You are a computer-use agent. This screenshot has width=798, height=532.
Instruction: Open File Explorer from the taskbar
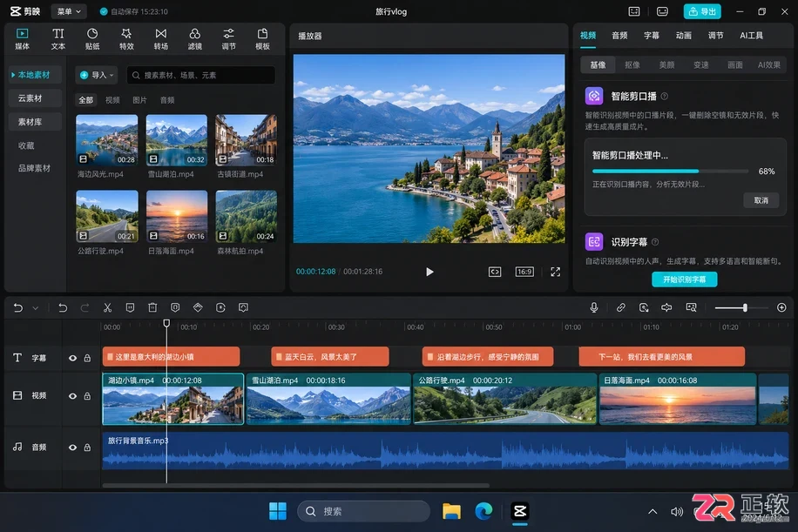point(451,511)
